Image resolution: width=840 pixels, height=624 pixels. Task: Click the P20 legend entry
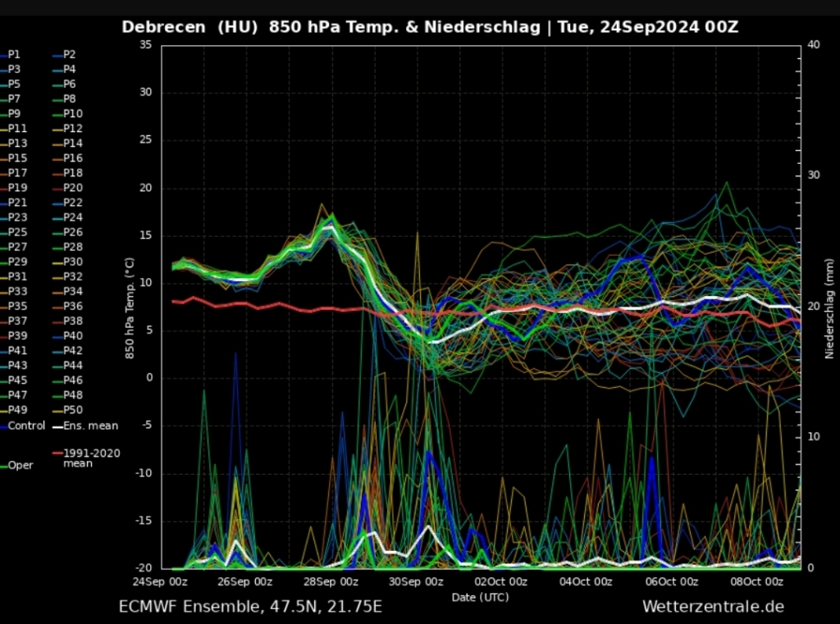72,188
